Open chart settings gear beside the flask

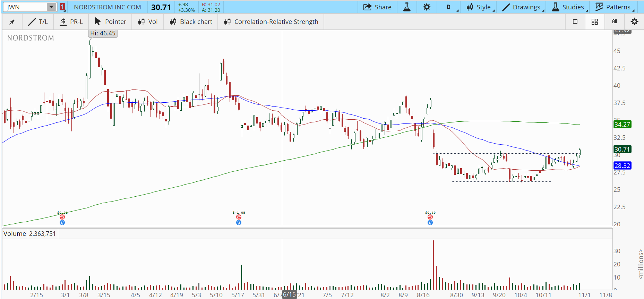[427, 7]
